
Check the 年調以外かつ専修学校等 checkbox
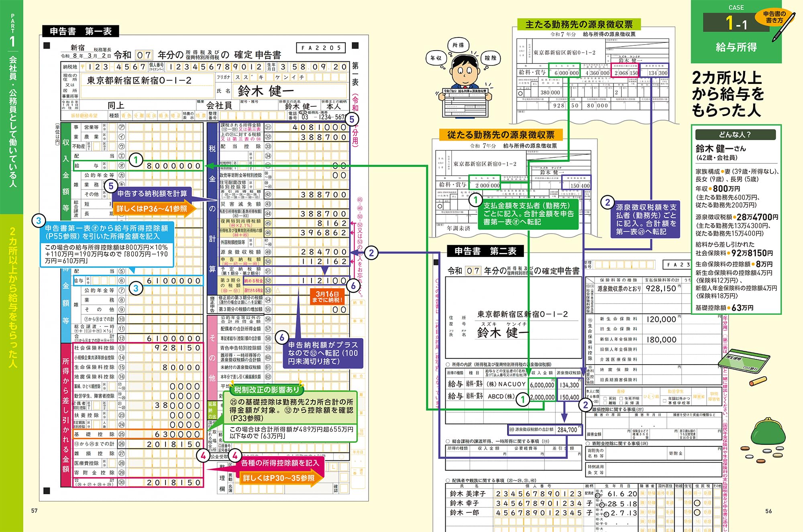665,401
